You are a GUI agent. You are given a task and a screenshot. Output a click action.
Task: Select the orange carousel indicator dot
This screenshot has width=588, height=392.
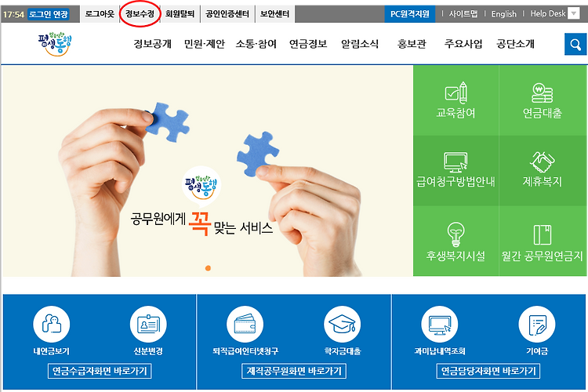pyautogui.click(x=208, y=268)
